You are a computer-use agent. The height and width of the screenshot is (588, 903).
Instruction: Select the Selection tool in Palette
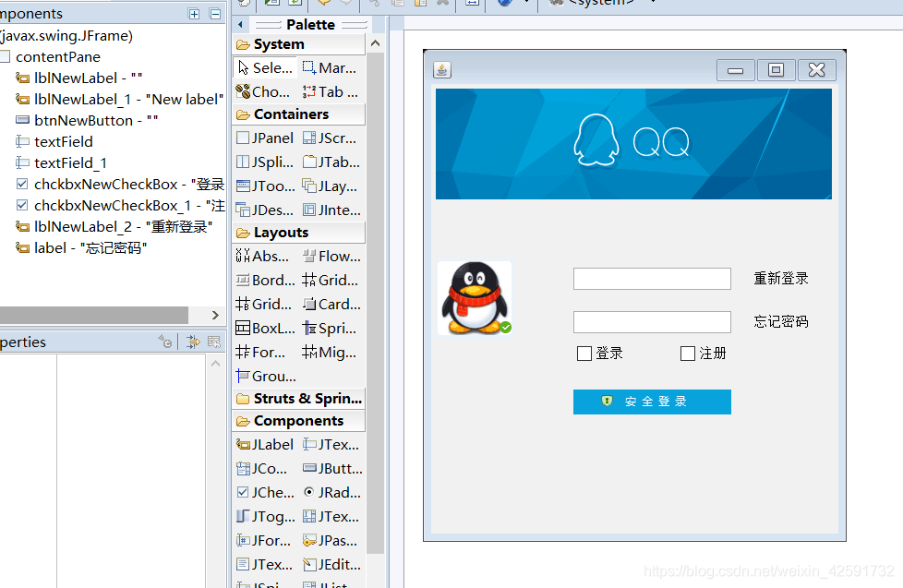[265, 68]
